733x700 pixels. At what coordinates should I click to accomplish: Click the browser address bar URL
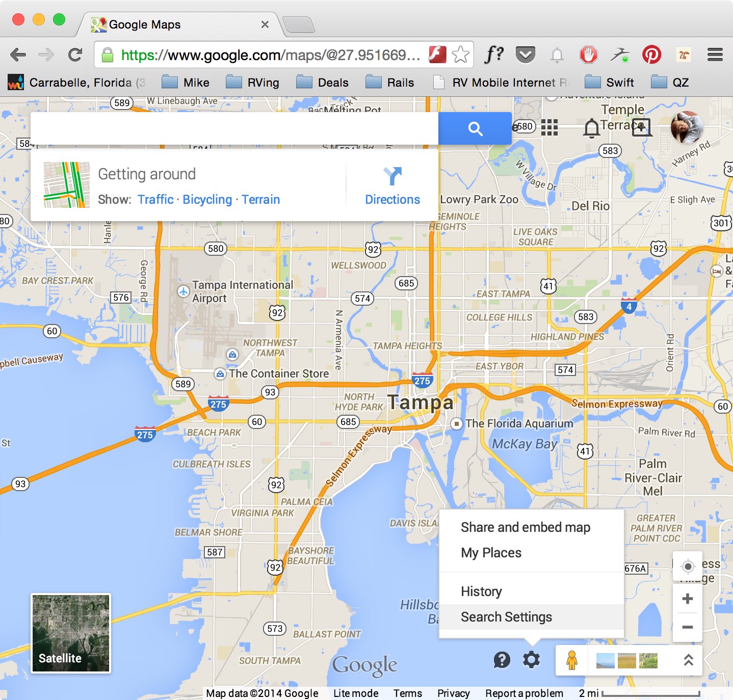click(x=270, y=55)
